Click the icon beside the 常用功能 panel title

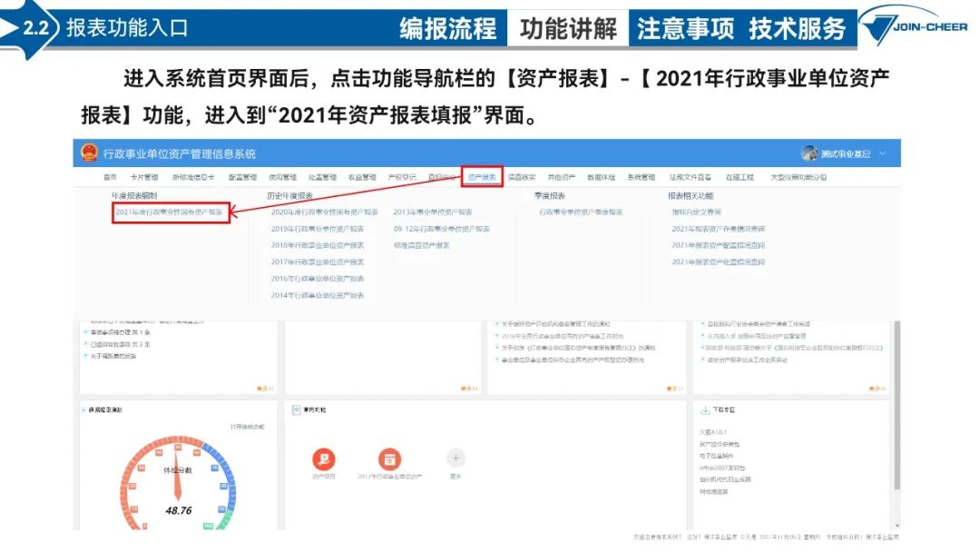[297, 409]
